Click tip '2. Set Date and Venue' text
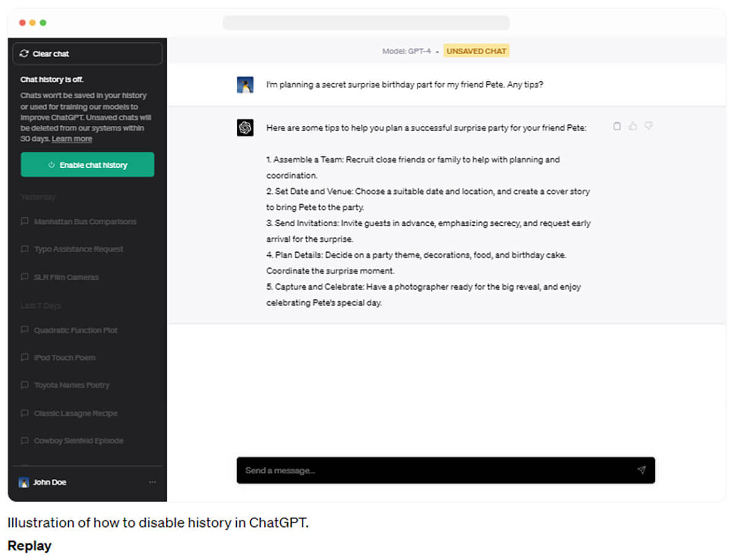 (x=428, y=199)
